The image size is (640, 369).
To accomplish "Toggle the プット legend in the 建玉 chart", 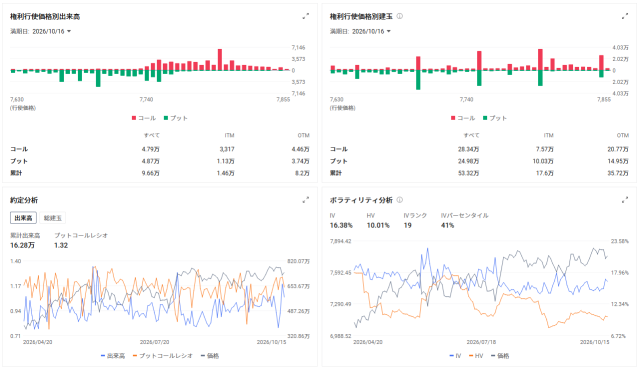I will 495,118.
